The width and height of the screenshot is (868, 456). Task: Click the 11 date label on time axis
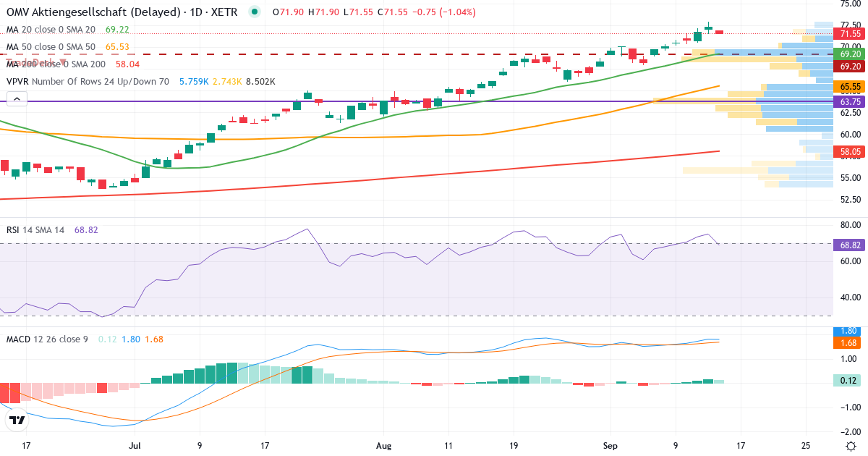448,446
